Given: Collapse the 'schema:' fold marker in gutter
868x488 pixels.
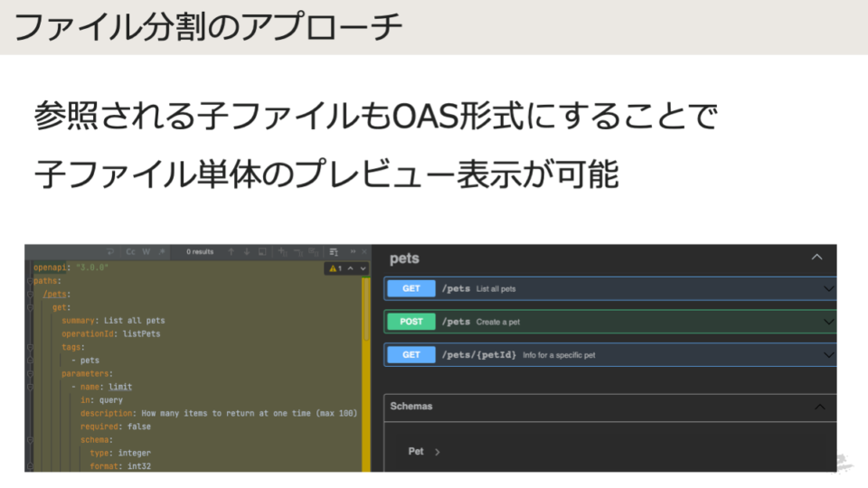Looking at the screenshot, I should 30,440.
